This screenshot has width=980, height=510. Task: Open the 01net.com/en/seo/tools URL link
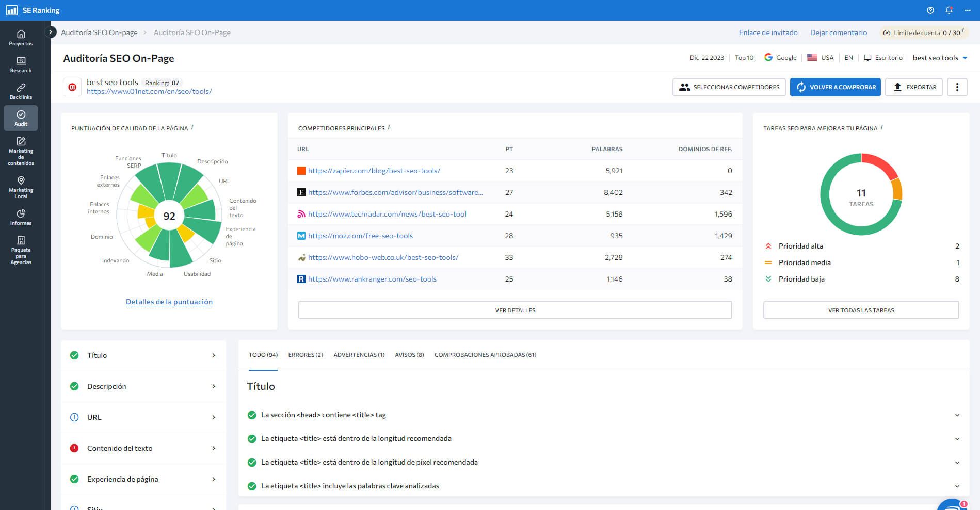[x=149, y=91]
